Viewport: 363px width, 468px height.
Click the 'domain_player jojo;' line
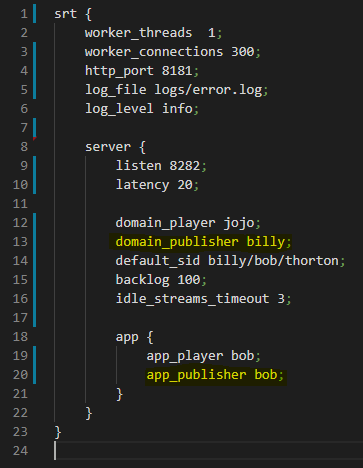[188, 223]
